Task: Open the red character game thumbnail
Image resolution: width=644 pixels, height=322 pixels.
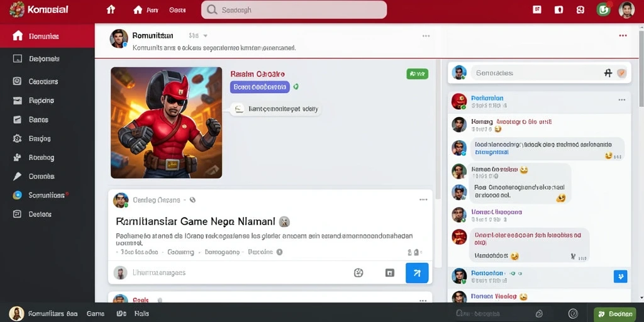Action: point(166,123)
